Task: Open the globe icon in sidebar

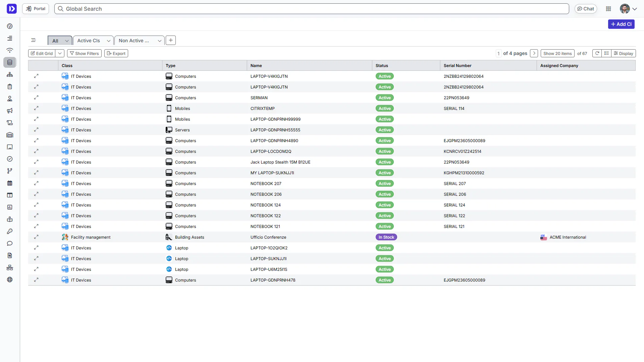Action: [10, 280]
